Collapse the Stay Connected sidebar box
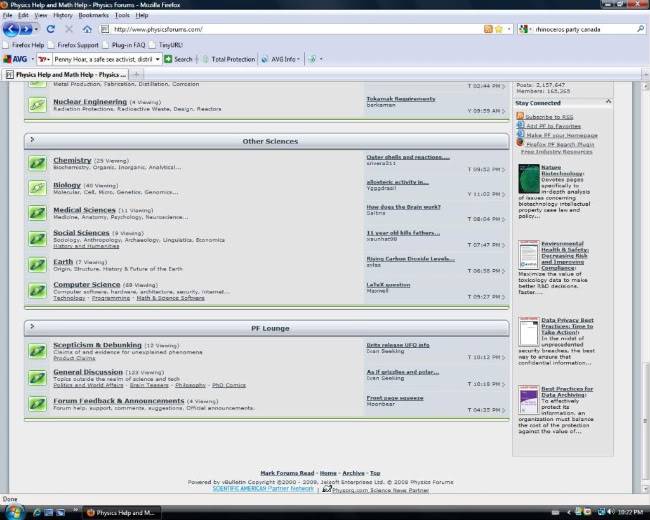Image resolution: width=650 pixels, height=520 pixels. pyautogui.click(x=608, y=102)
